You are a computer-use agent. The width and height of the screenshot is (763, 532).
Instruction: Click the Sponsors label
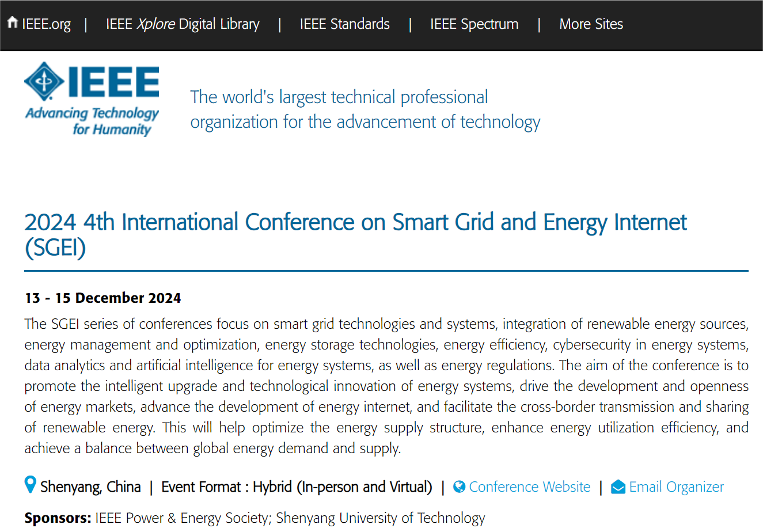pyautogui.click(x=58, y=518)
